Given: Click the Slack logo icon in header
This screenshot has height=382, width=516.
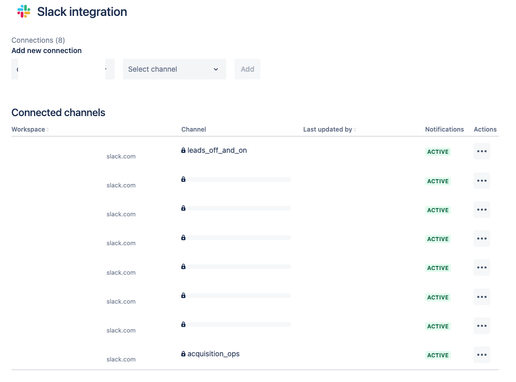Looking at the screenshot, I should [x=24, y=12].
